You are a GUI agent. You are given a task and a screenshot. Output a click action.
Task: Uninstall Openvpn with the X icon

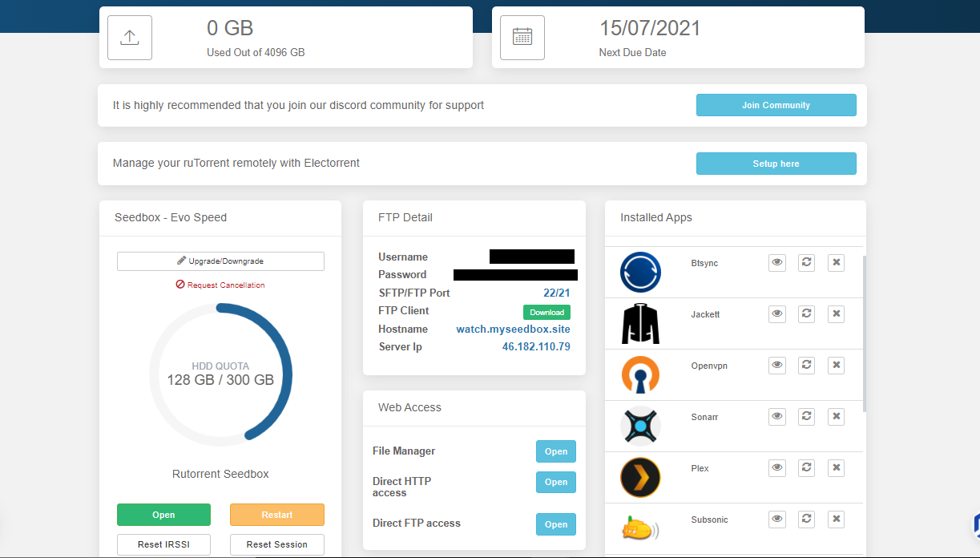(836, 365)
